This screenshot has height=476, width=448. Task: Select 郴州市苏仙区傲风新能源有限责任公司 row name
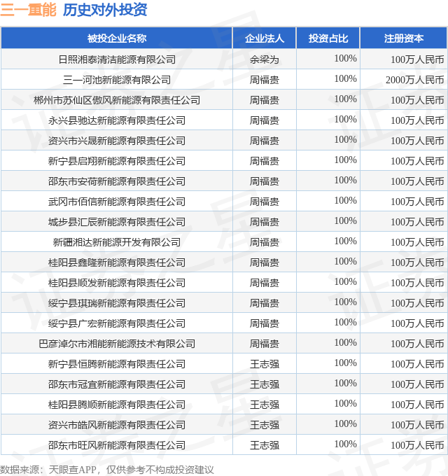click(117, 100)
